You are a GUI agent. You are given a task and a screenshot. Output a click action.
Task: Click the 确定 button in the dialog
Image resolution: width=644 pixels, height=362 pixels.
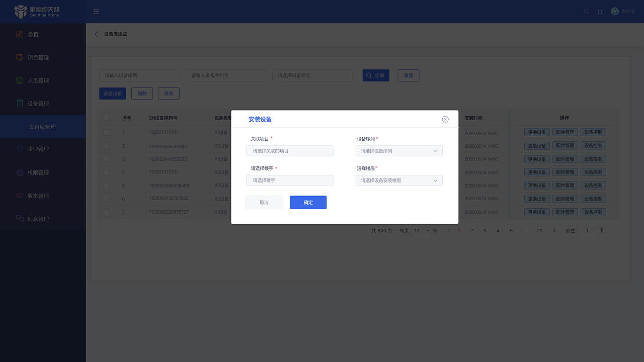[x=308, y=203]
